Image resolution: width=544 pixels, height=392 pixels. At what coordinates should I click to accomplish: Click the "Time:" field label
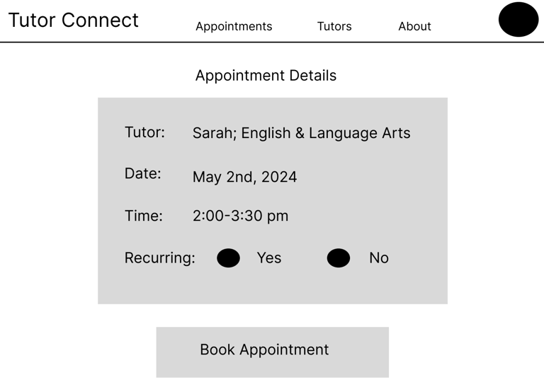click(x=144, y=216)
